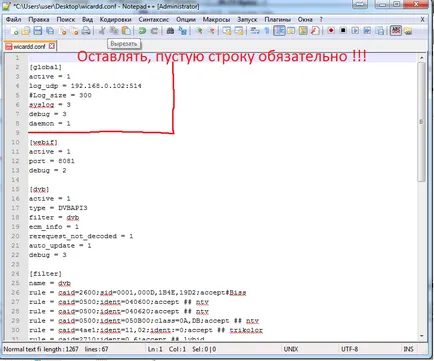The width and height of the screenshot is (434, 361).
Task: Open the Синтаксис menu
Action: (x=154, y=19)
